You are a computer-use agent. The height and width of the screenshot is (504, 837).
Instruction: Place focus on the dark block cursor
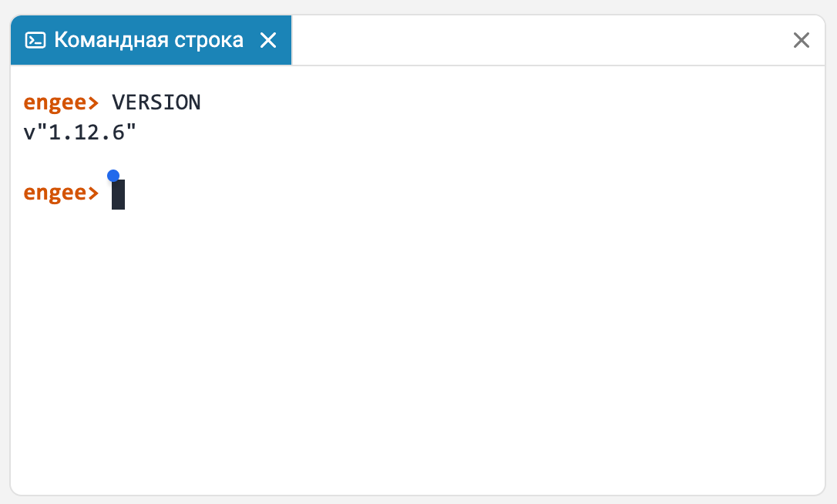118,194
